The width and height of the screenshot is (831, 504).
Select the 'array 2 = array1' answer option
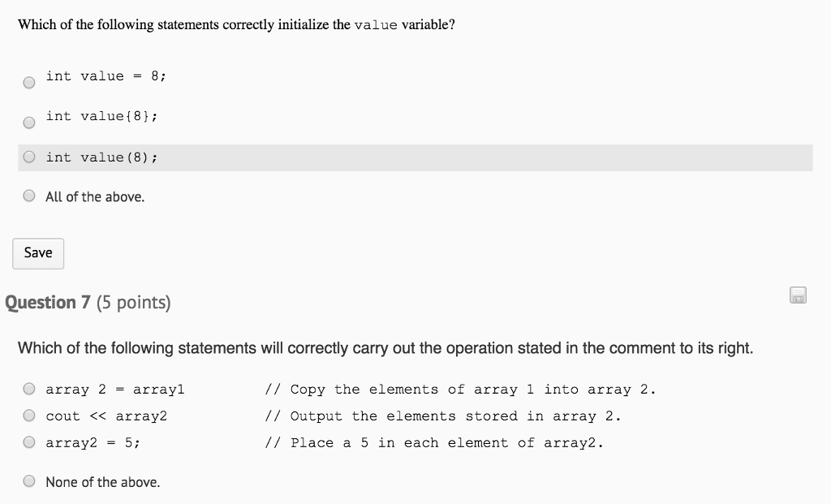tap(28, 388)
